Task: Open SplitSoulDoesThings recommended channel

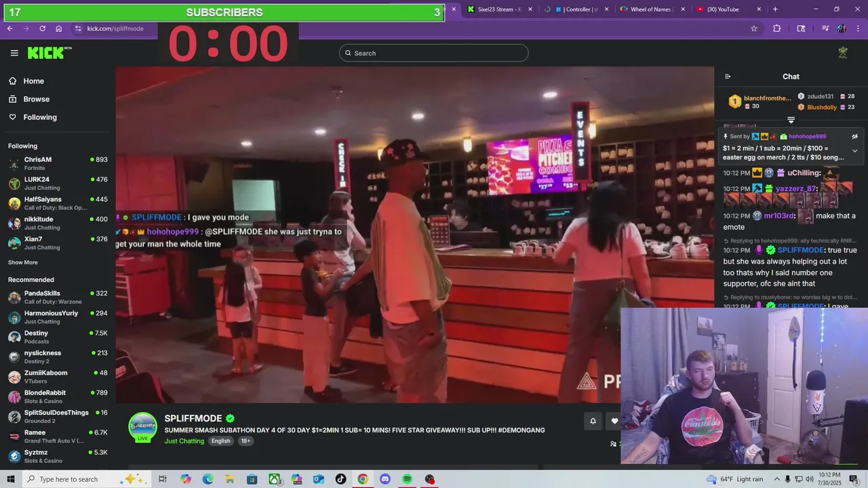Action: tap(58, 416)
